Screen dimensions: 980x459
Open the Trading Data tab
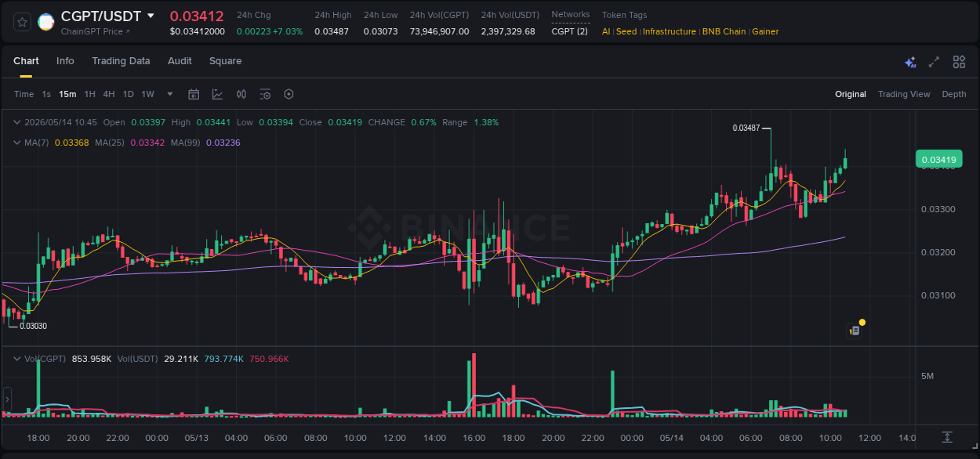click(x=121, y=61)
